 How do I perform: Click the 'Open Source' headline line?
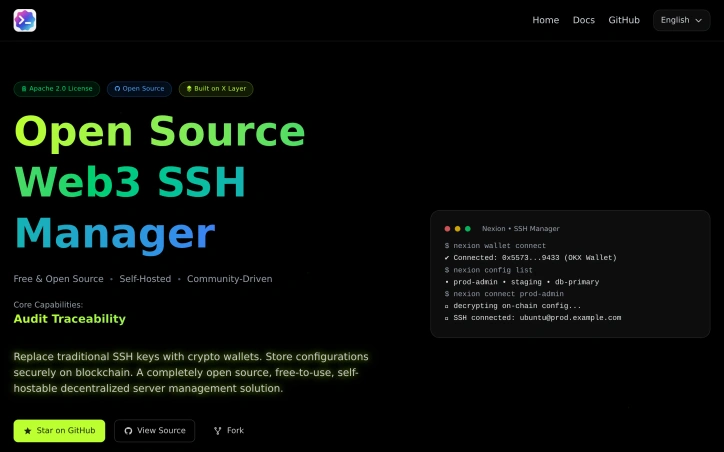point(160,133)
